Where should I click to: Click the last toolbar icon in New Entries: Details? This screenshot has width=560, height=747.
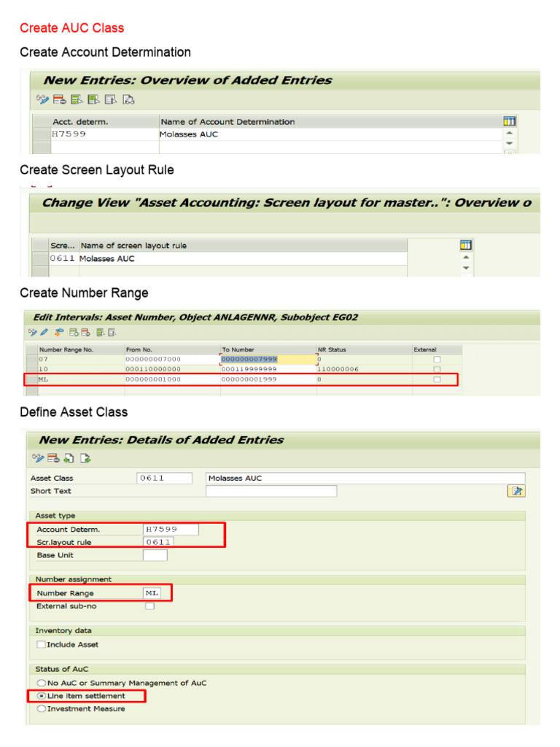pos(86,458)
